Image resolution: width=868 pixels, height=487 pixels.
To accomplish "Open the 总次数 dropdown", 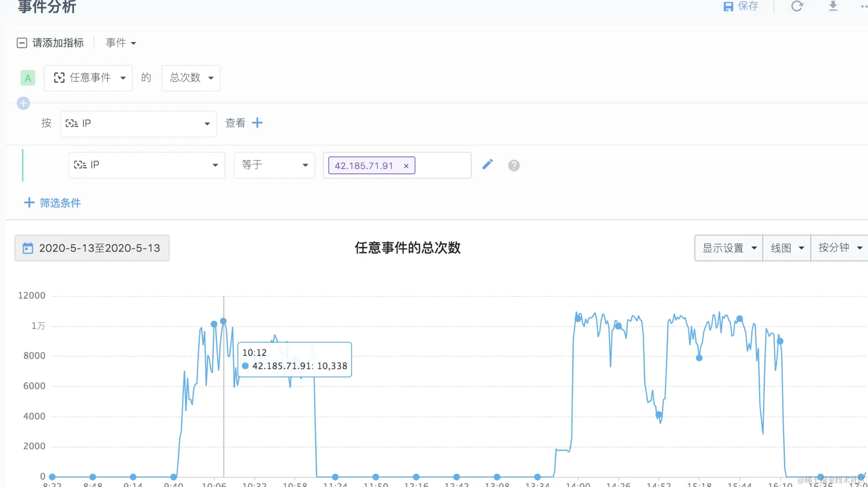I will click(191, 78).
